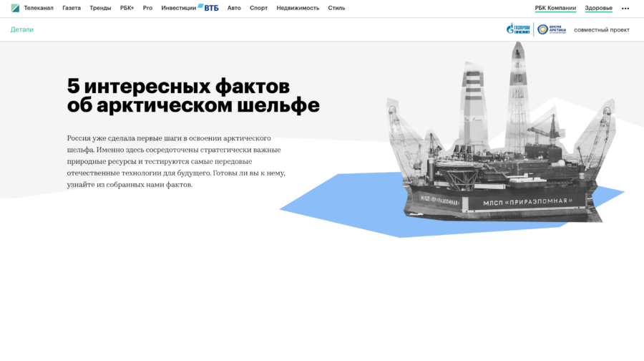Open the Спорт section
This screenshot has height=361, width=644.
point(258,8)
